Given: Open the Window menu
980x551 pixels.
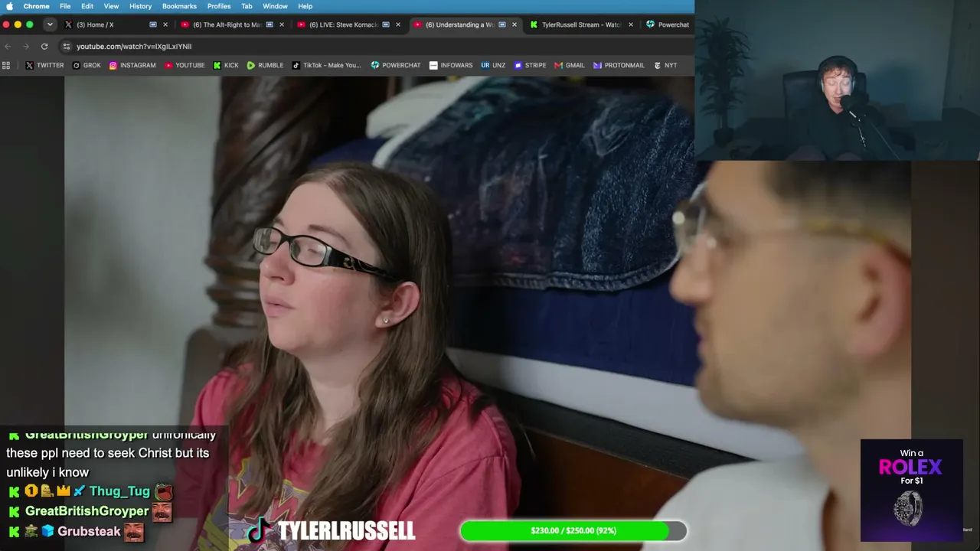Looking at the screenshot, I should 275,6.
